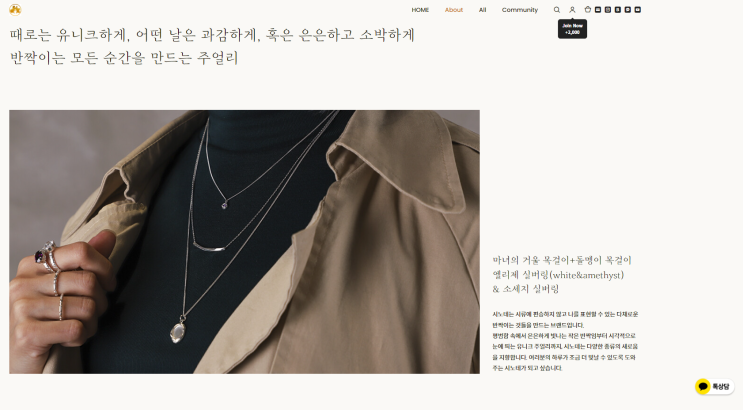Click the necklace and trench coat photo

pos(245,242)
